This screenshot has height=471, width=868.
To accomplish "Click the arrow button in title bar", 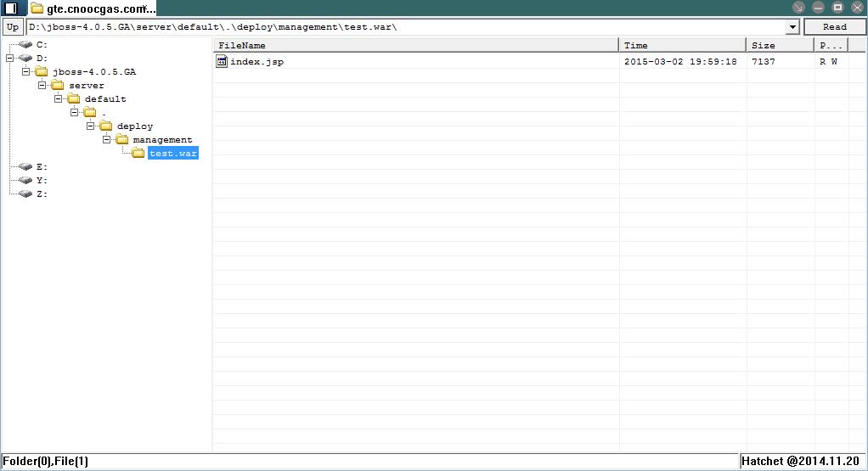I will (798, 7).
